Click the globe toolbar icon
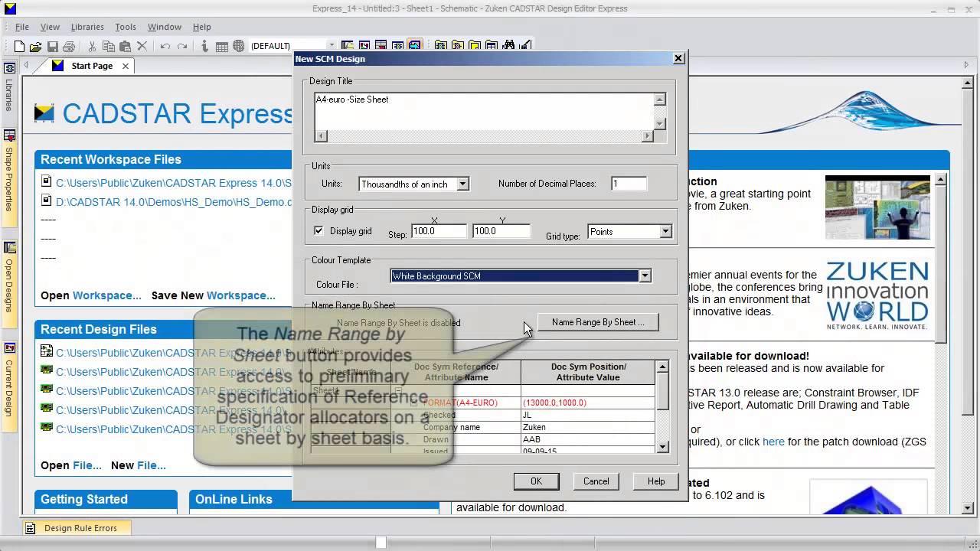This screenshot has width=980, height=551. pyautogui.click(x=238, y=46)
